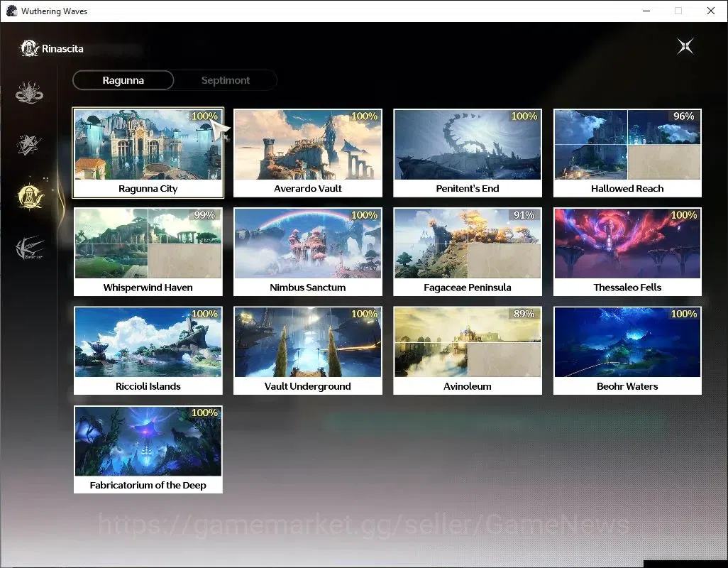The height and width of the screenshot is (568, 728).
Task: Click the 100% progress on Beohr Waters
Action: (x=684, y=314)
